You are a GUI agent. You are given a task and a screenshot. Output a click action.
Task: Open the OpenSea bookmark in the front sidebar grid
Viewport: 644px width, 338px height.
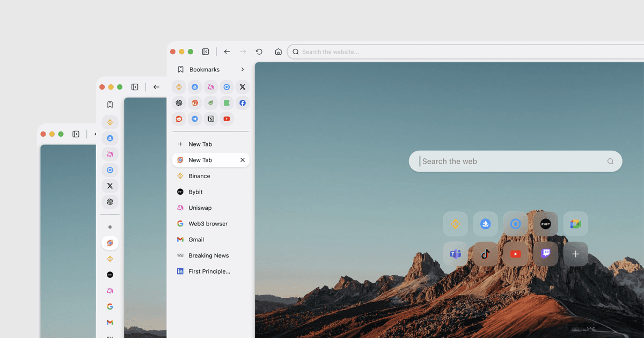pos(195,87)
